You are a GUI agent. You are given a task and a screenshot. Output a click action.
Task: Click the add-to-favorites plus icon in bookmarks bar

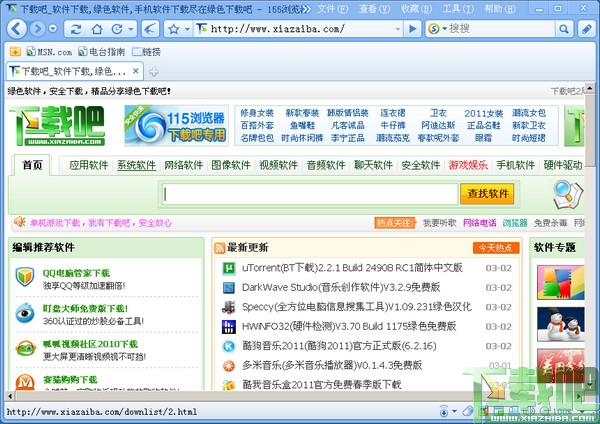point(15,52)
